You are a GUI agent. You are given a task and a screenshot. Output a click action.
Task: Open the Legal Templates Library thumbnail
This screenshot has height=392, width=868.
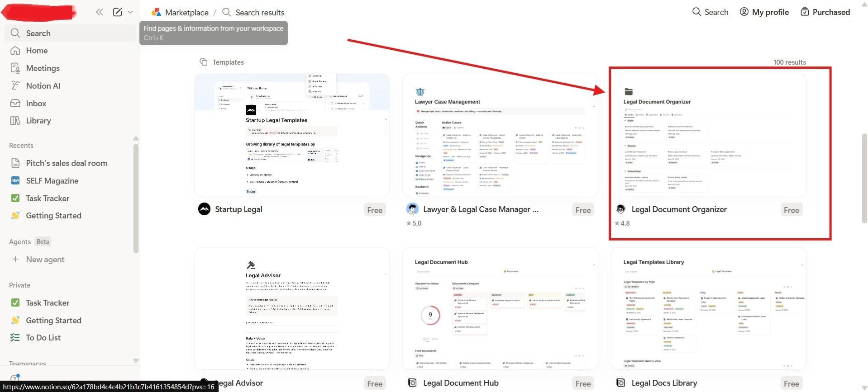[709, 308]
